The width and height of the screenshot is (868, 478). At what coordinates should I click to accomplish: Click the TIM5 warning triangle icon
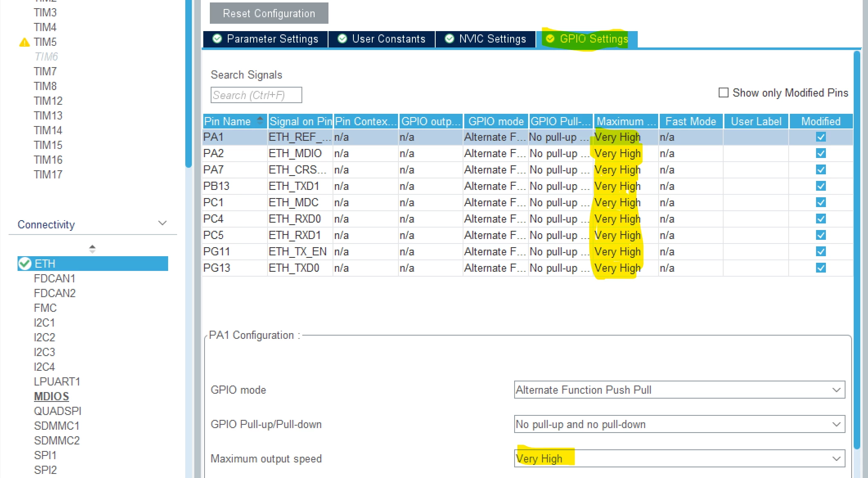(25, 42)
